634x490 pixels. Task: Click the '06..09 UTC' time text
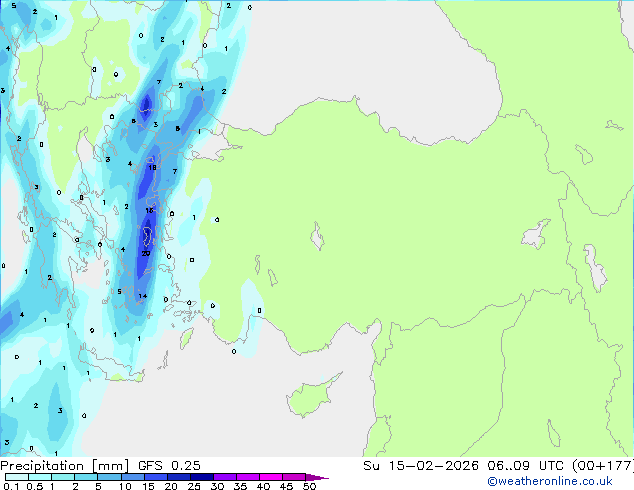tap(526, 466)
